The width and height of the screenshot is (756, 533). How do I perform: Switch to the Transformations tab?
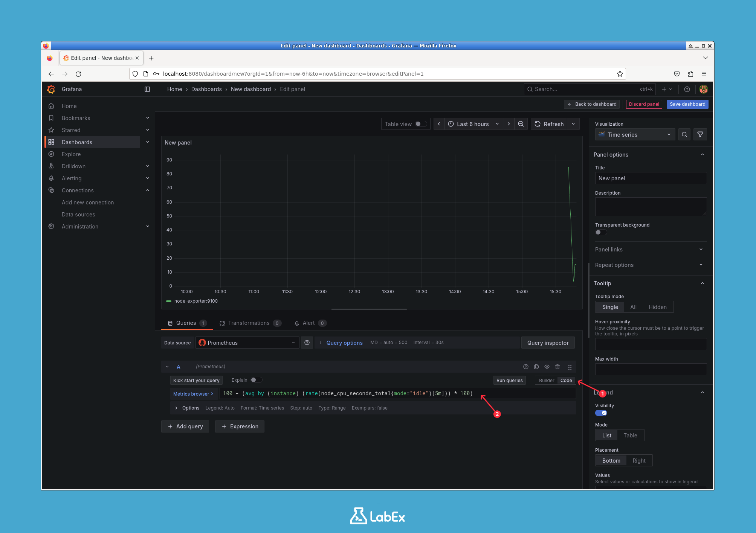[x=249, y=323]
